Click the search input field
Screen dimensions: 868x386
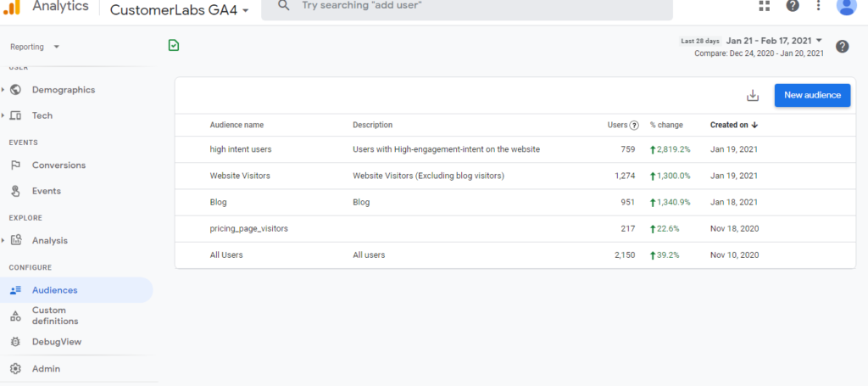(x=467, y=7)
